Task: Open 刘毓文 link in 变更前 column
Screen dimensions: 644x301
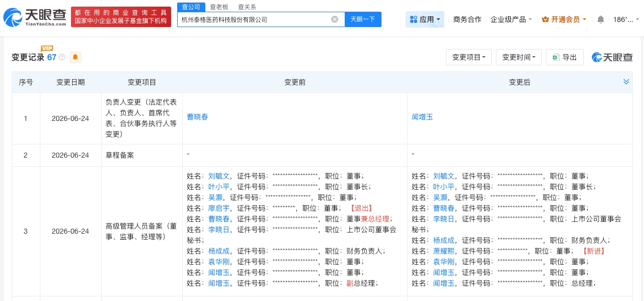Action: [x=219, y=175]
